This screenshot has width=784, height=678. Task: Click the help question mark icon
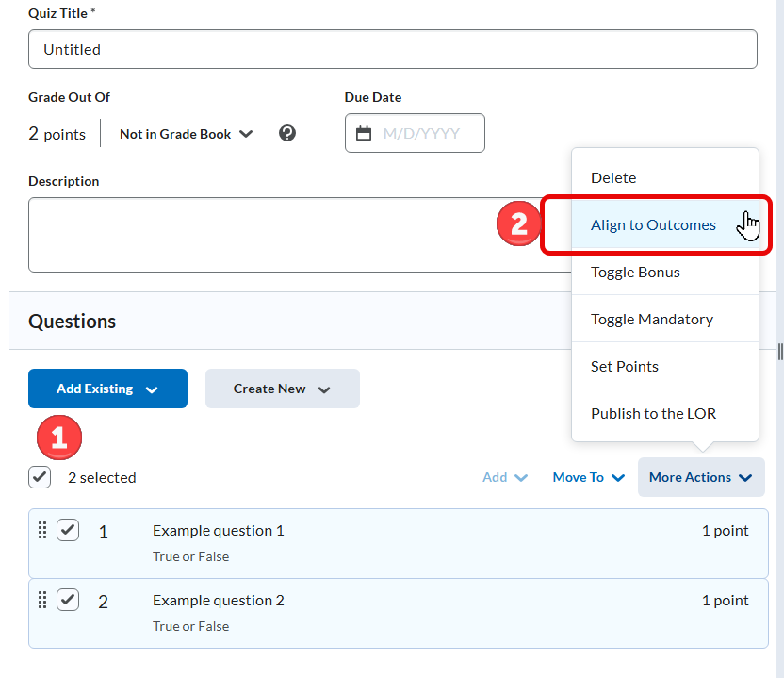pyautogui.click(x=287, y=133)
